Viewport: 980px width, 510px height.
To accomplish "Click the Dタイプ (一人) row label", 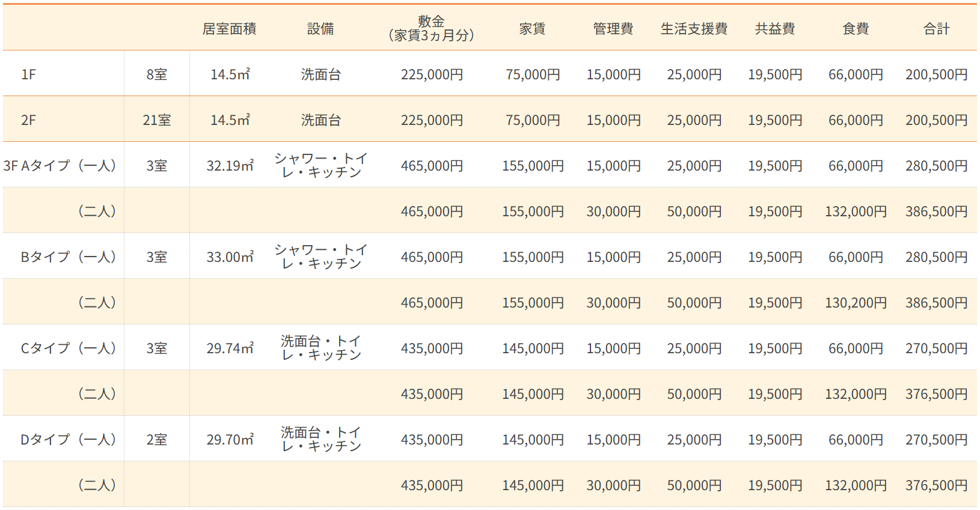I will (x=68, y=440).
